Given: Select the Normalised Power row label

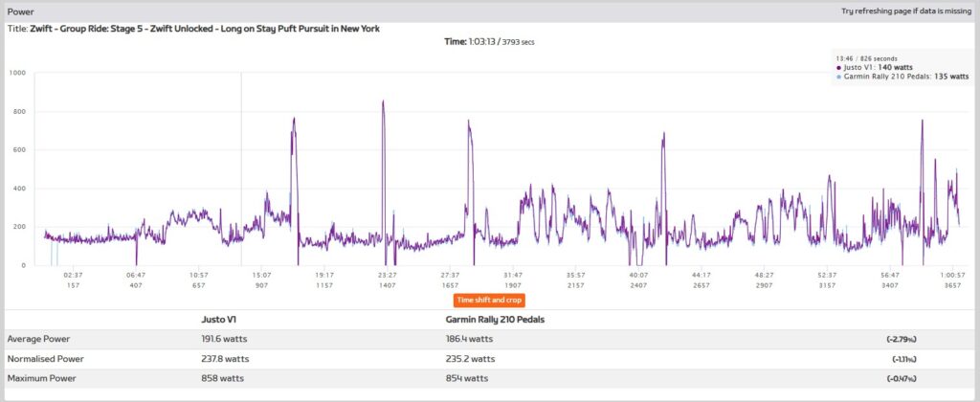Looking at the screenshot, I should coord(44,359).
